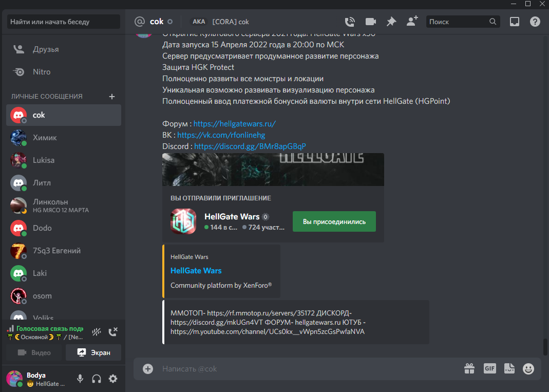
Task: Maximize the Discord window
Action: (528, 4)
